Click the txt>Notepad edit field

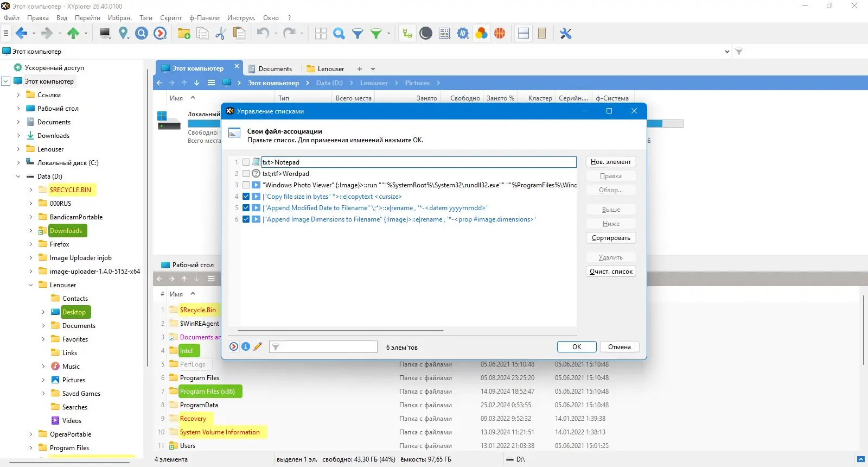[x=419, y=162]
